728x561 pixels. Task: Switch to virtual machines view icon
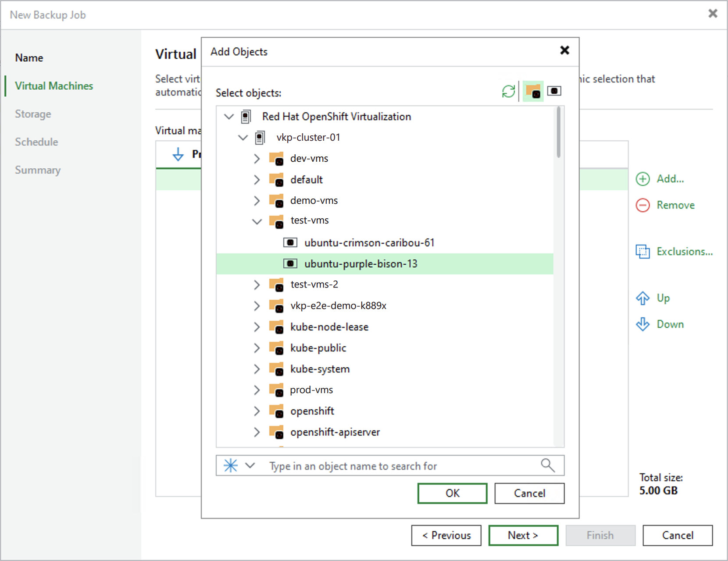coord(554,91)
